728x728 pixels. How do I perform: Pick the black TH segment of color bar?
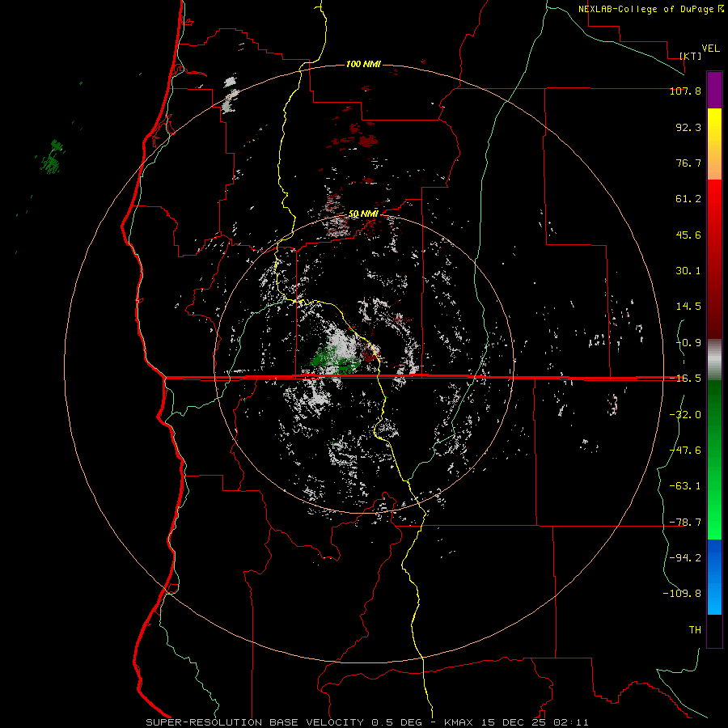point(714,631)
